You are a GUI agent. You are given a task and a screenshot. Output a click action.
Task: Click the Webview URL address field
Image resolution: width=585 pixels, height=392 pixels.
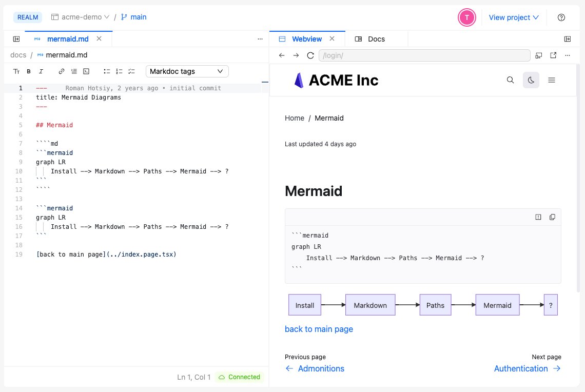click(424, 55)
